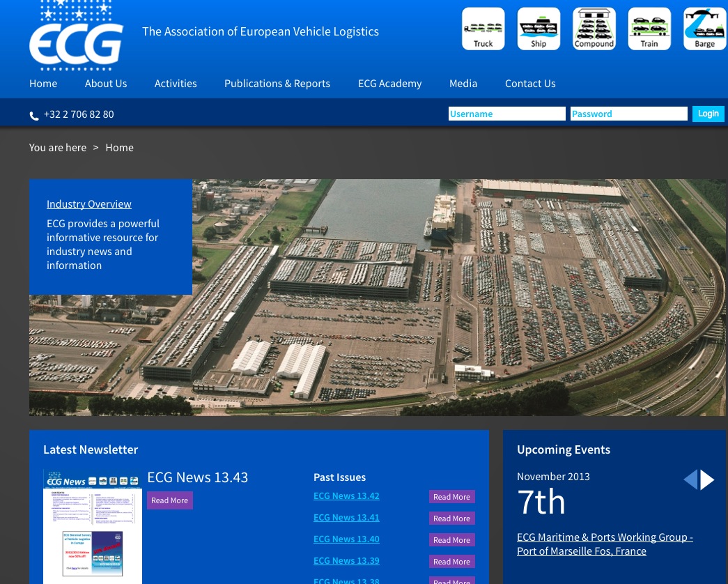Show previous upcoming event with left arrow

coord(690,479)
